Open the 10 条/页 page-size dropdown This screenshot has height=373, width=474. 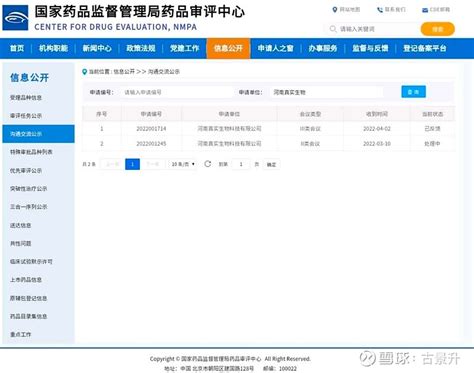pos(183,164)
